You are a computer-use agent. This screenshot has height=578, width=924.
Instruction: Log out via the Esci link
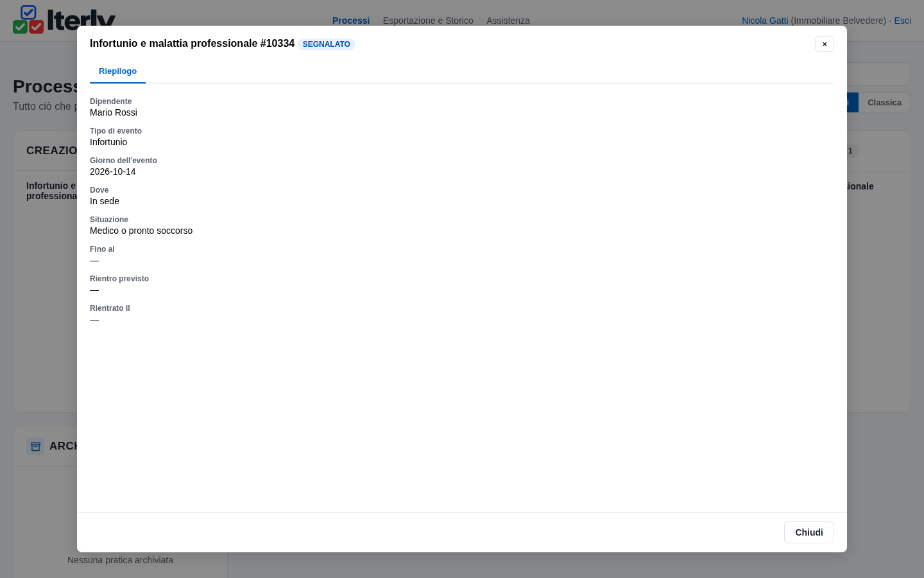(x=903, y=21)
